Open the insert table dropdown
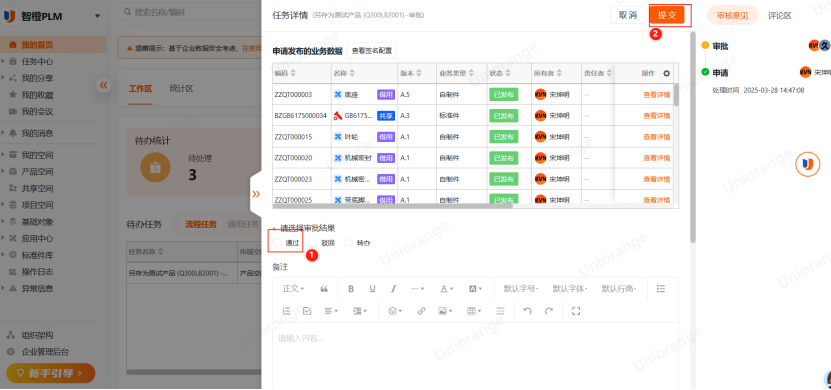831x390 pixels. [x=473, y=311]
